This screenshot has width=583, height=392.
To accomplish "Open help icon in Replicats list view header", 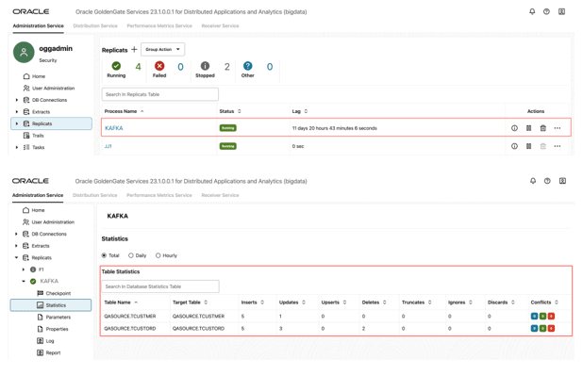I will point(546,11).
